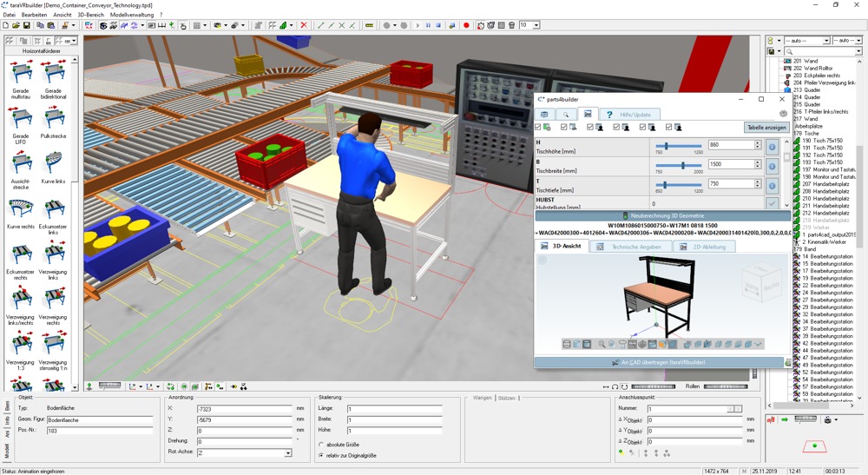
Task: Open the Rot.-Achse dropdown
Action: 288,452
